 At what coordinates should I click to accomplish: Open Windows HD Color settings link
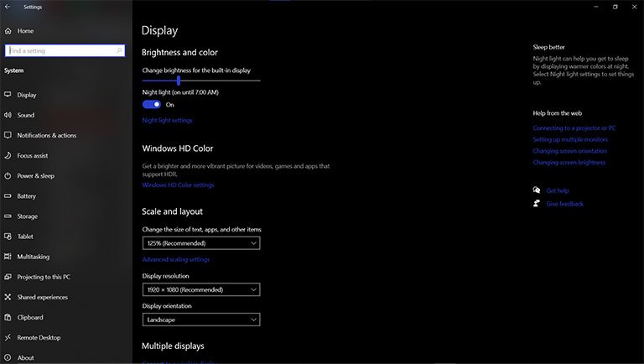pyautogui.click(x=179, y=185)
